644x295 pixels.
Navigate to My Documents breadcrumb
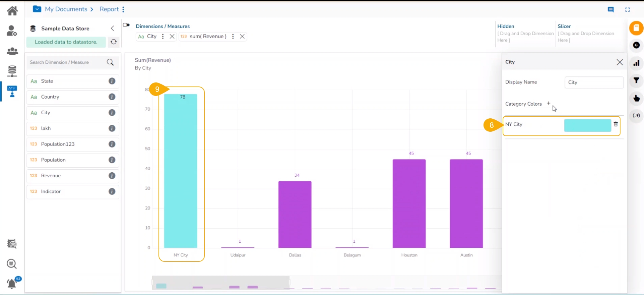coord(66,9)
